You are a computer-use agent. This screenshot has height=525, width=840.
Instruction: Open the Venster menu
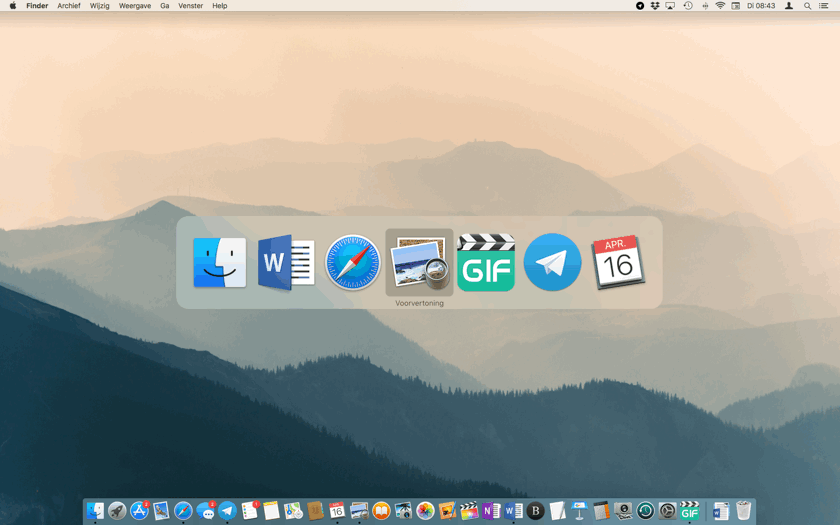click(x=191, y=6)
